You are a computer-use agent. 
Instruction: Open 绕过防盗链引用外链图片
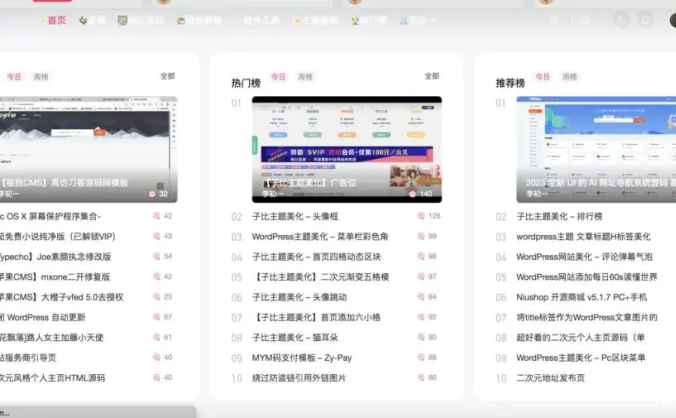tap(299, 378)
